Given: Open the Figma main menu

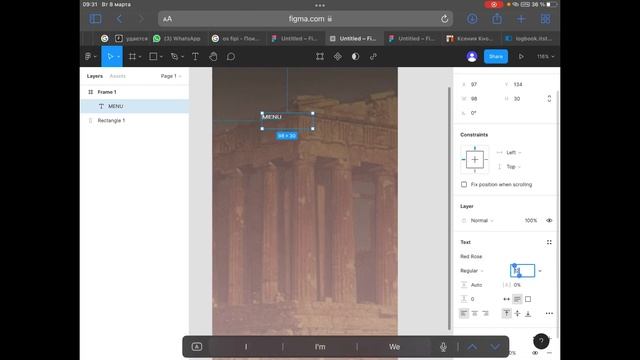Looking at the screenshot, I should click(x=90, y=57).
